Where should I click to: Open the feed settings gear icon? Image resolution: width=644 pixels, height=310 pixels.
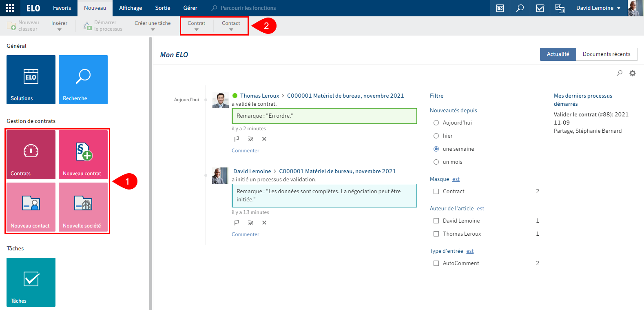tap(633, 73)
